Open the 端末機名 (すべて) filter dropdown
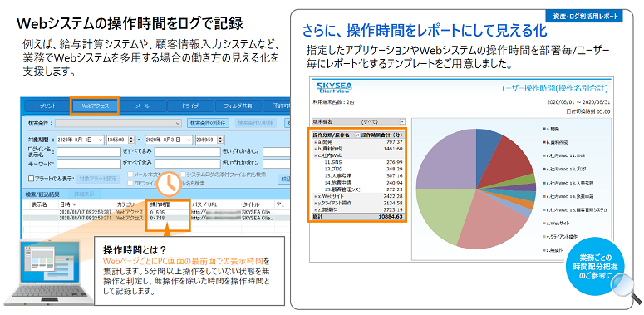 click(x=402, y=122)
